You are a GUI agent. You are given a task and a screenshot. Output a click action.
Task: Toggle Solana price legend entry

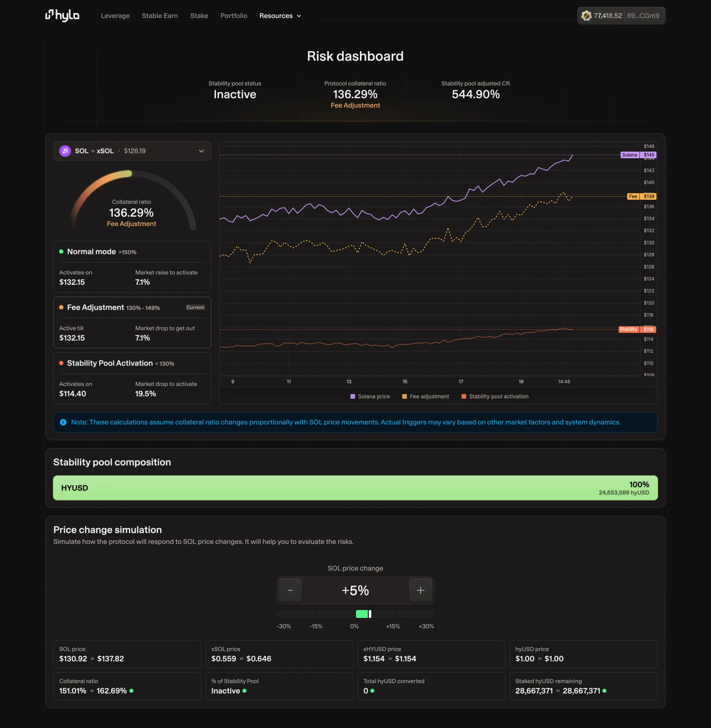click(x=370, y=396)
